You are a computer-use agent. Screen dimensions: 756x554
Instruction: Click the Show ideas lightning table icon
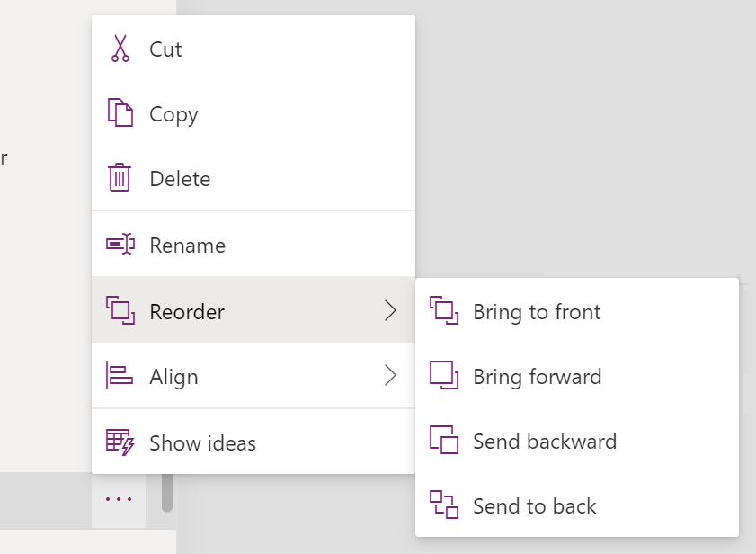click(x=120, y=442)
